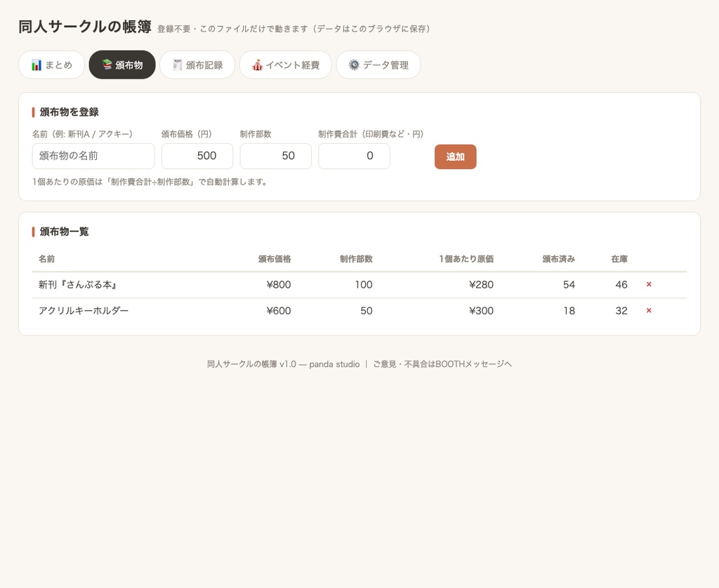Click the bar chart icon on まとめ
The height and width of the screenshot is (588, 719).
37,65
